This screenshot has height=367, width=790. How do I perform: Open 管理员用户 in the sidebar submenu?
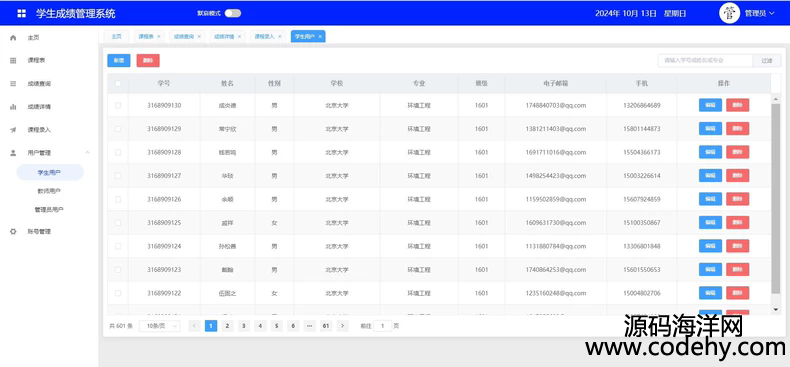point(49,210)
